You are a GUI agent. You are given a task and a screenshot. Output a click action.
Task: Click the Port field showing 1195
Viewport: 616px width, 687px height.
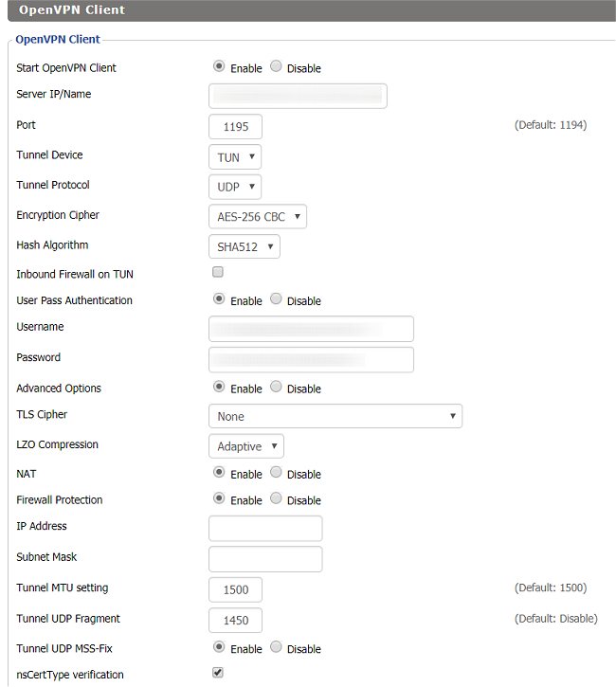pos(236,127)
